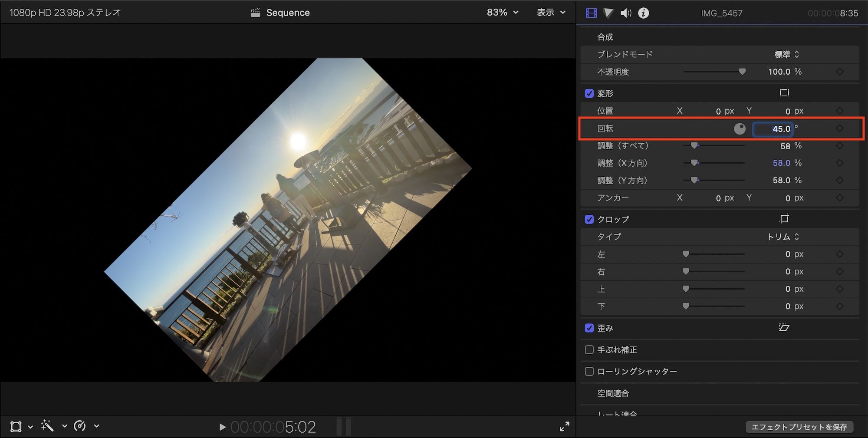Open the 83% zoom level dropdown
The width and height of the screenshot is (868, 438).
502,13
